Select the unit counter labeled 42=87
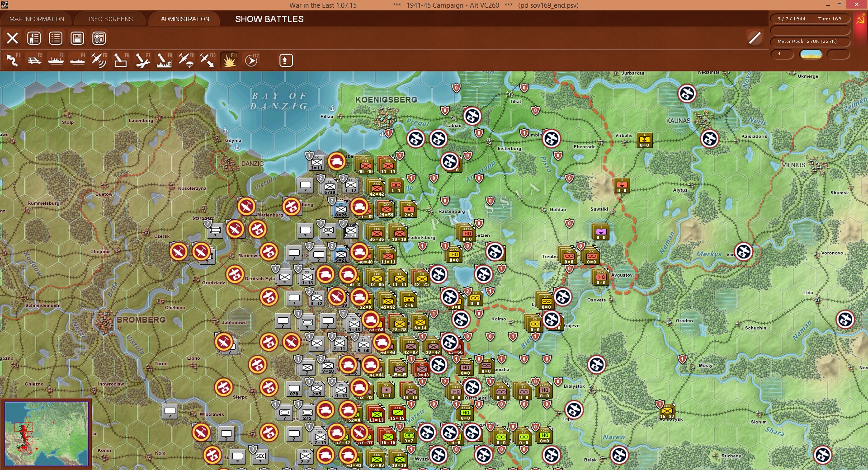 410,346
